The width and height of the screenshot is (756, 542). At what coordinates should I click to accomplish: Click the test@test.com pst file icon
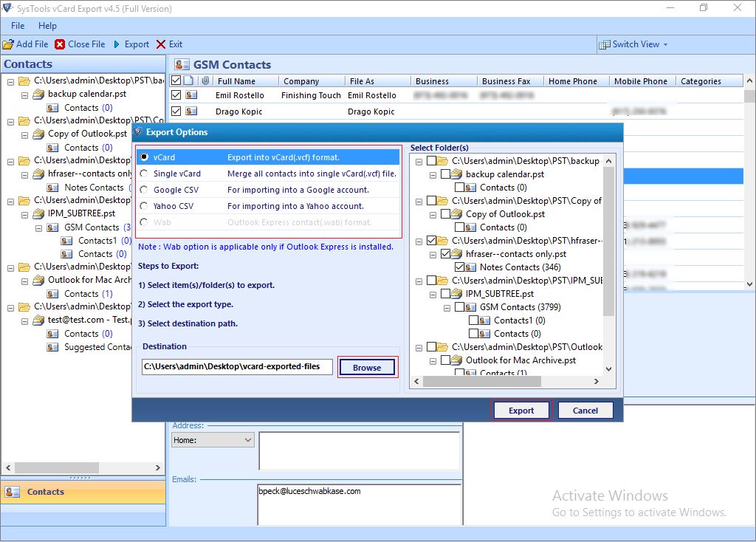(38, 320)
